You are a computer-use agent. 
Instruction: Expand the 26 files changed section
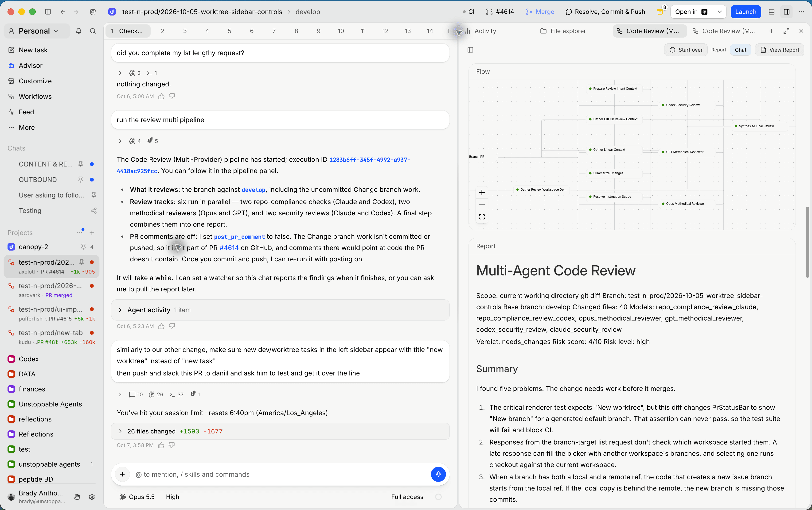pos(280,431)
